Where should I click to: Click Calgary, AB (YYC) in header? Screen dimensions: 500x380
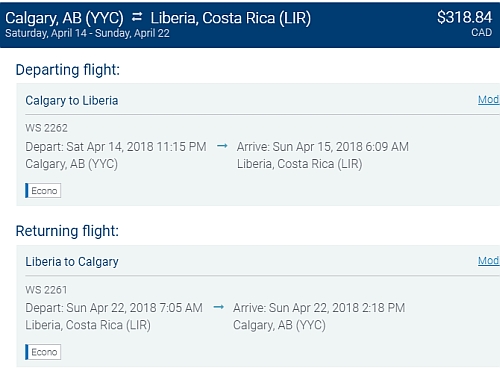coord(64,18)
